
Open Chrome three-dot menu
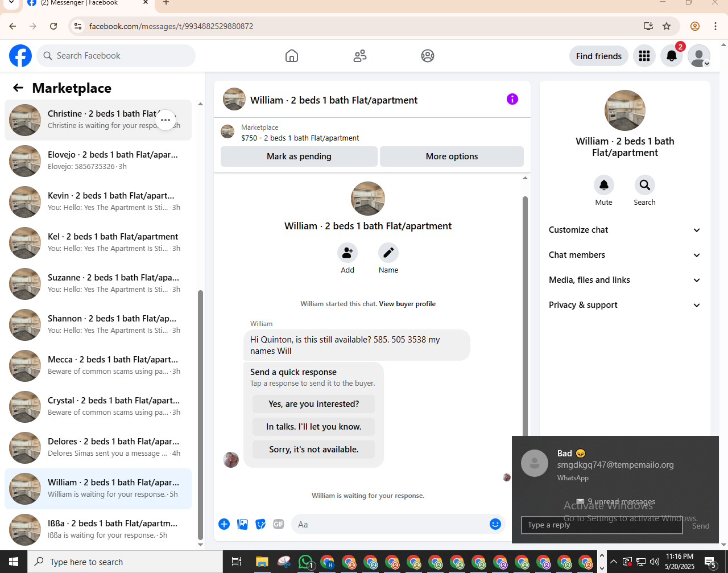(715, 26)
